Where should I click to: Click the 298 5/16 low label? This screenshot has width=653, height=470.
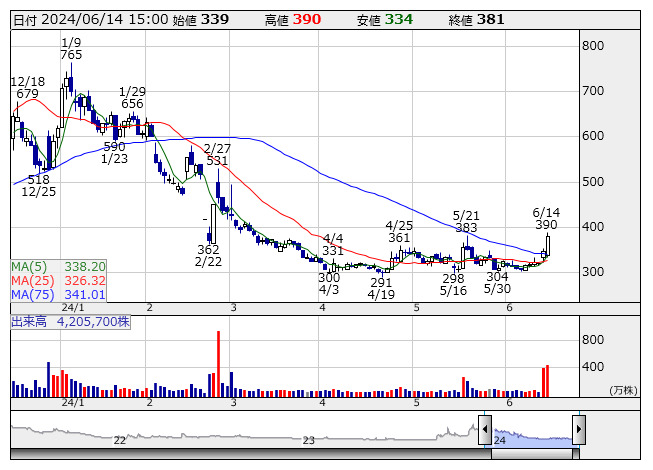pos(453,284)
